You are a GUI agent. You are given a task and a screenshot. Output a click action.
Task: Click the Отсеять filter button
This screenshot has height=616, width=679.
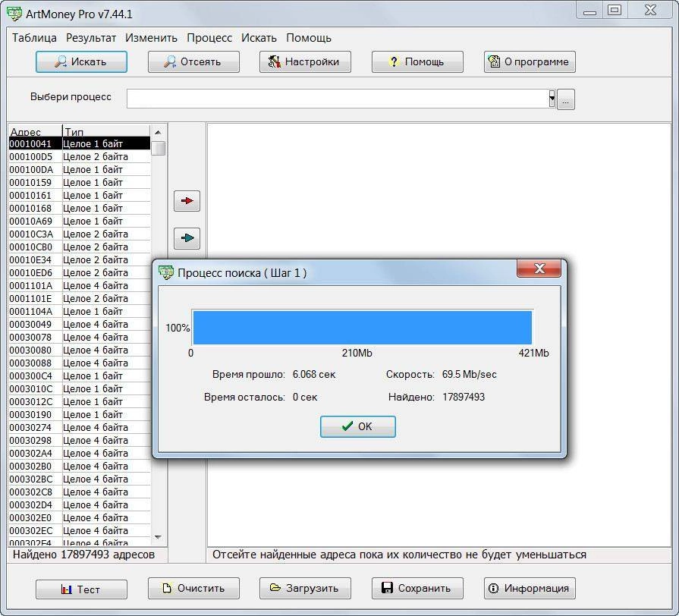pyautogui.click(x=193, y=62)
